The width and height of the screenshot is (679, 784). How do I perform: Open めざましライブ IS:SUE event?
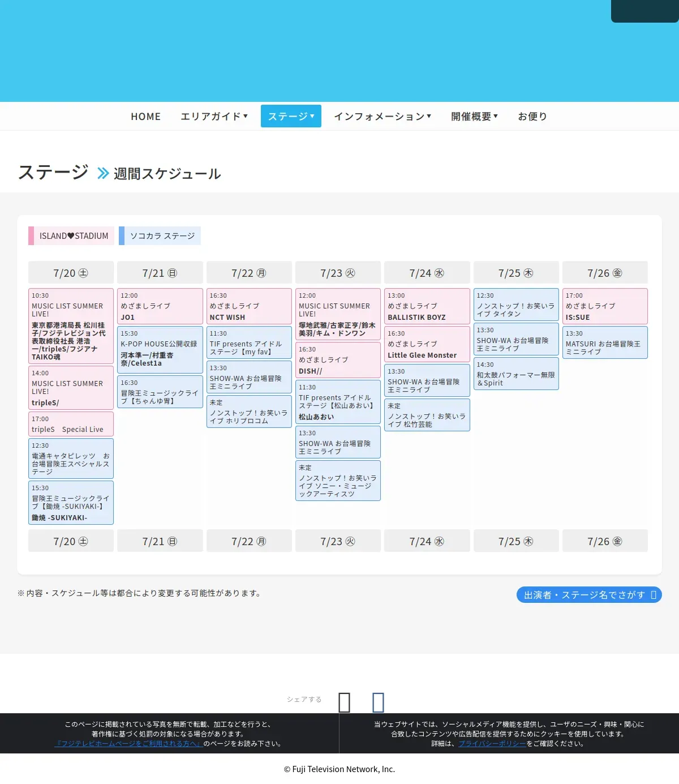605,306
